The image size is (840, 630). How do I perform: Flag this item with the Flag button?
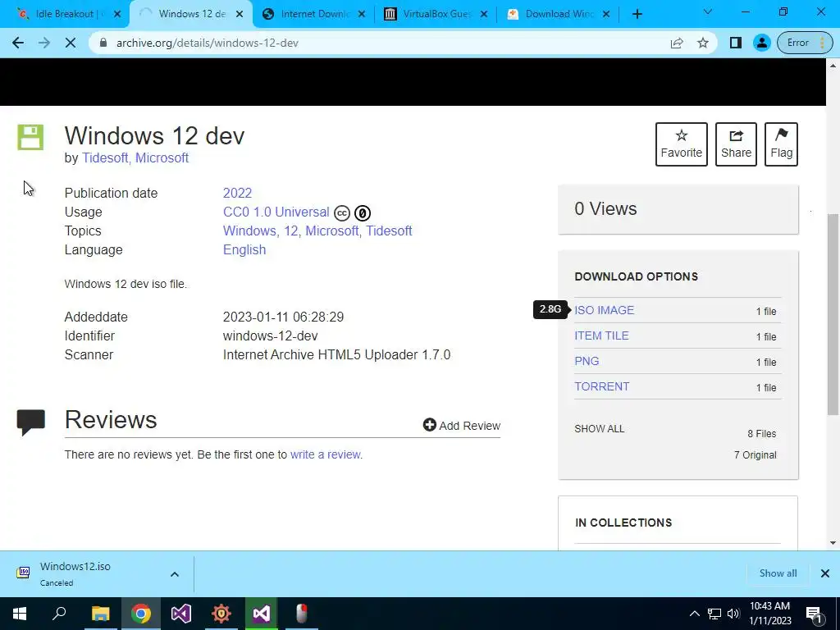coord(781,144)
